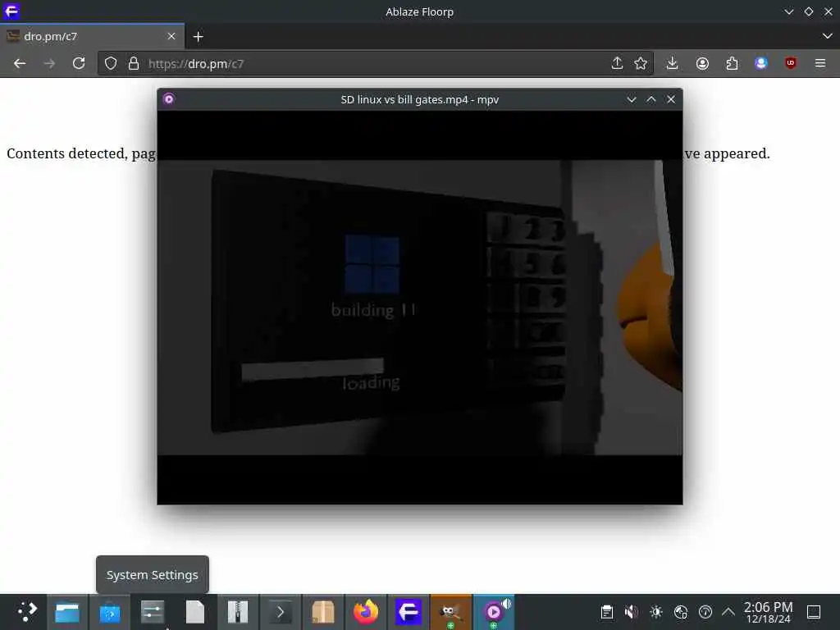The width and height of the screenshot is (840, 630).
Task: Minimize the Ablaze Floorp window
Action: click(x=788, y=11)
